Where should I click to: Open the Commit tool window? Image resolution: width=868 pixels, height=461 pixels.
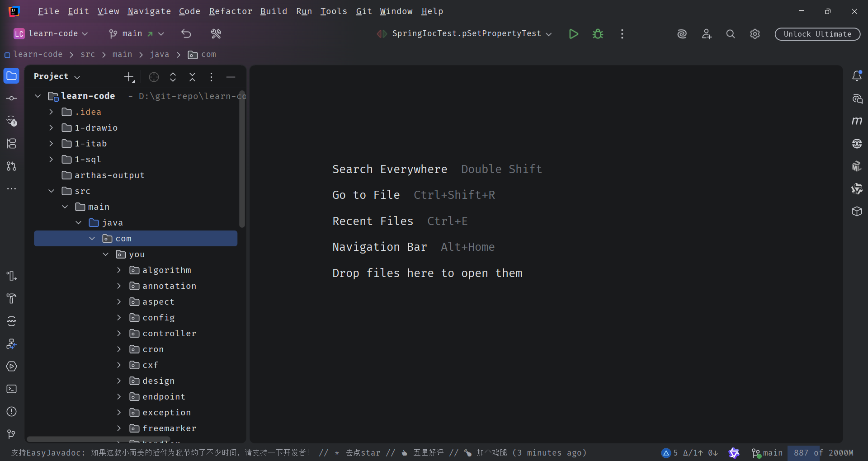[11, 99]
